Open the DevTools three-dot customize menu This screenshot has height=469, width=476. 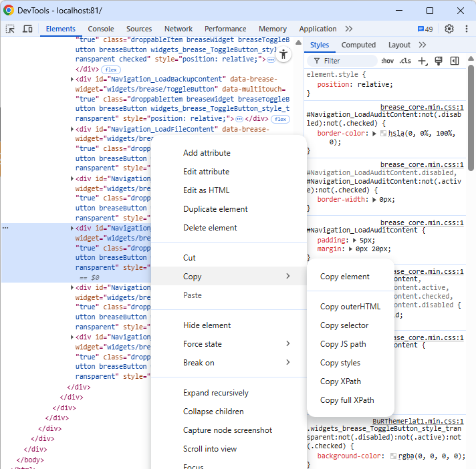click(x=465, y=29)
